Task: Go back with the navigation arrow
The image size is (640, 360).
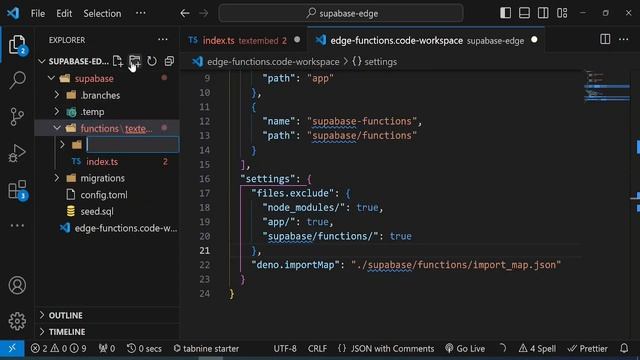Action: pos(185,13)
